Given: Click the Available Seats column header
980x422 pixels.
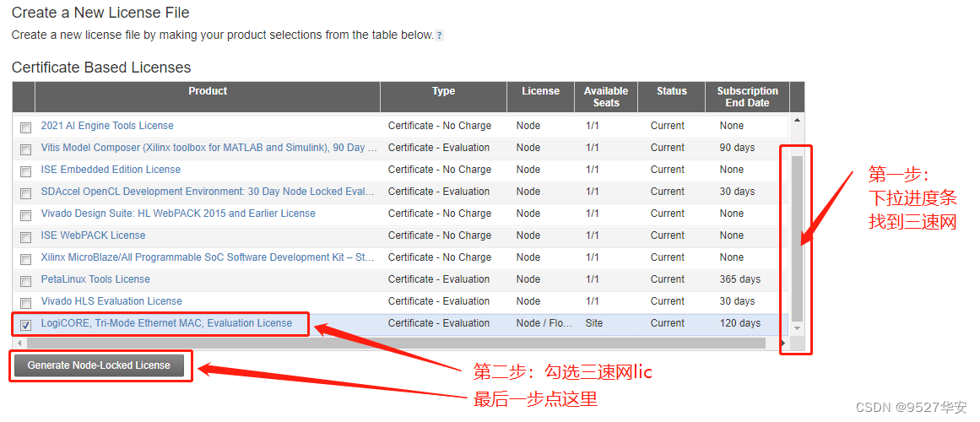Looking at the screenshot, I should click(x=606, y=97).
